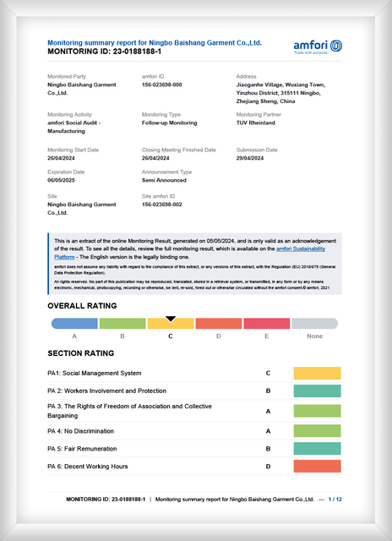Select the blue A overall rating segment
This screenshot has width=392, height=541.
click(x=74, y=323)
